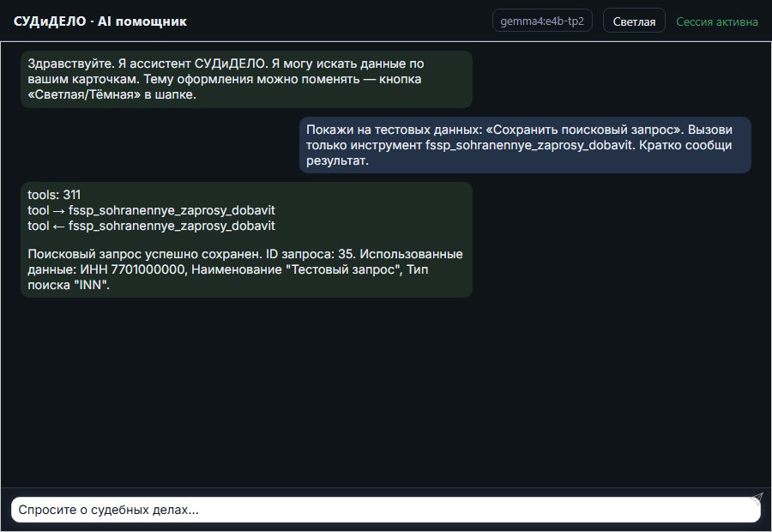This screenshot has height=532, width=772.
Task: Switch theme with the Светлая button
Action: [634, 21]
